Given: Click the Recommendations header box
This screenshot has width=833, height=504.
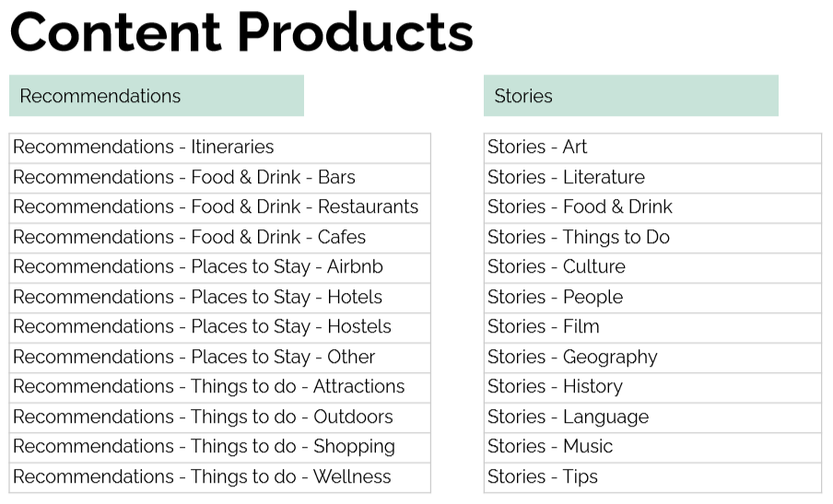Looking at the screenshot, I should (156, 96).
